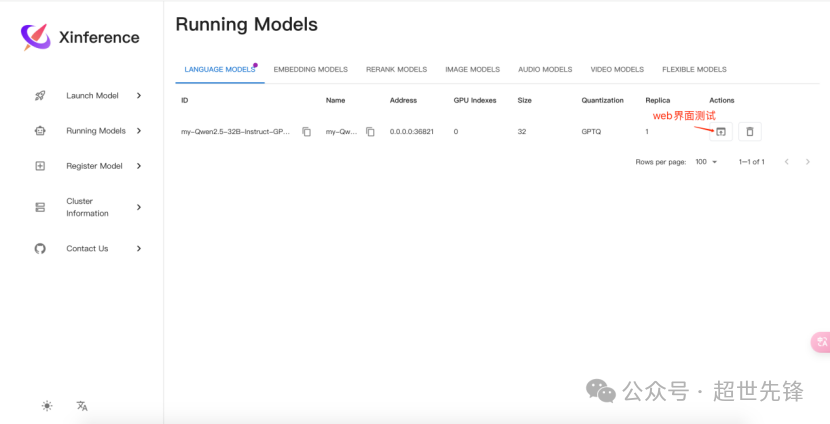830x424 pixels.
Task: Open the Launch Model menu item
Action: (88, 96)
